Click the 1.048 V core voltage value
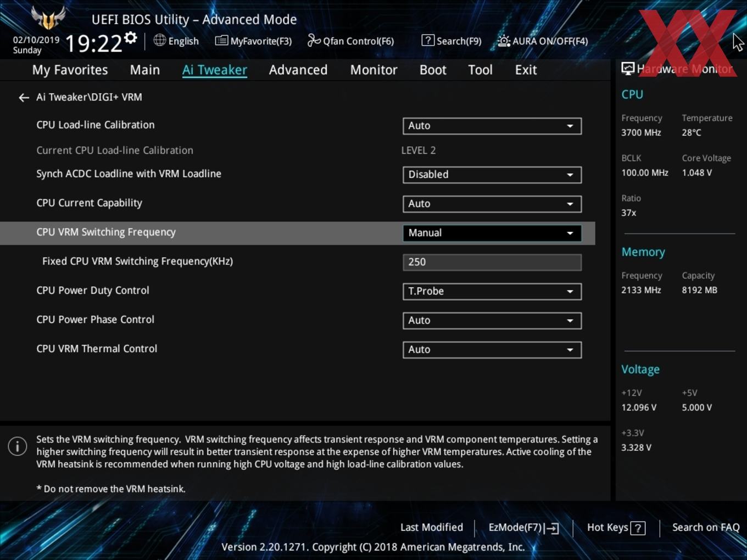 [697, 172]
